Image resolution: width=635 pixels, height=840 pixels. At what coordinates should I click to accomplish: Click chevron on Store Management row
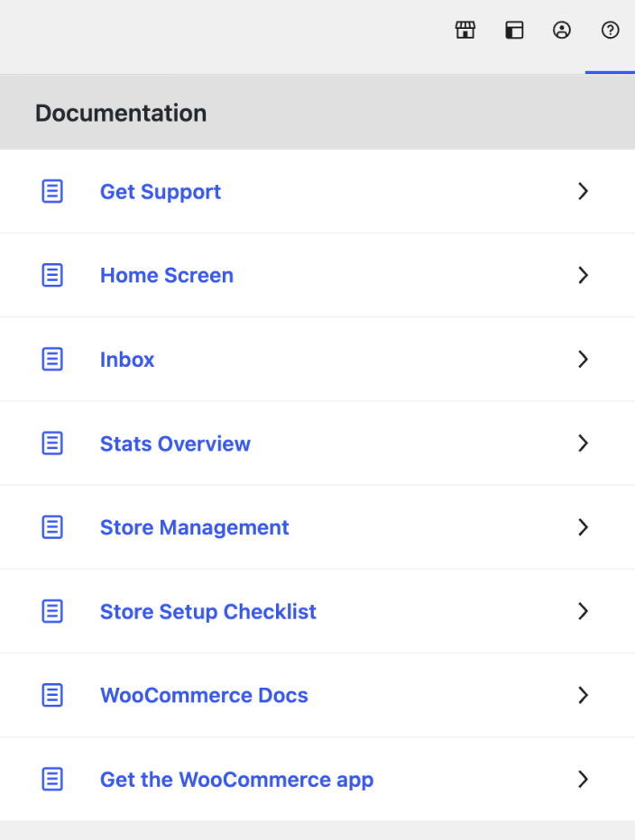[x=583, y=527]
